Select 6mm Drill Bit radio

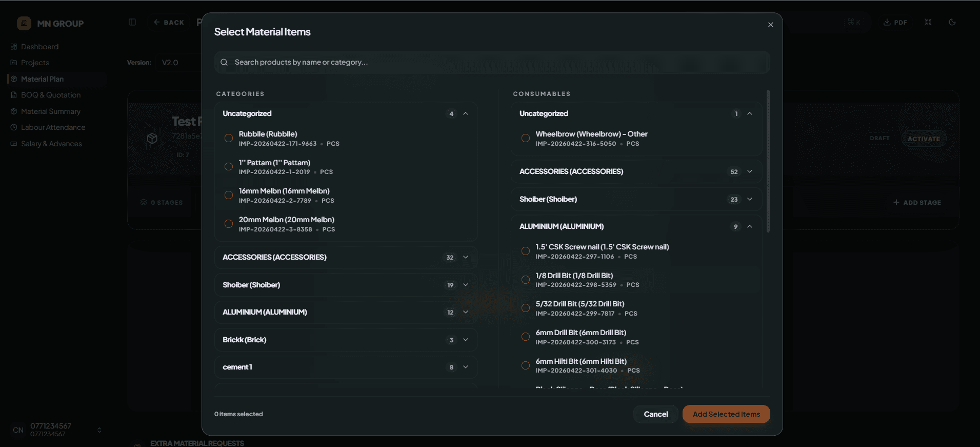tap(526, 337)
